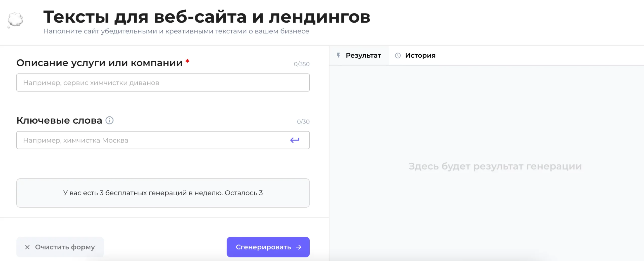This screenshot has height=261, width=644.
Task: Focus the service description input field
Action: pos(163,83)
